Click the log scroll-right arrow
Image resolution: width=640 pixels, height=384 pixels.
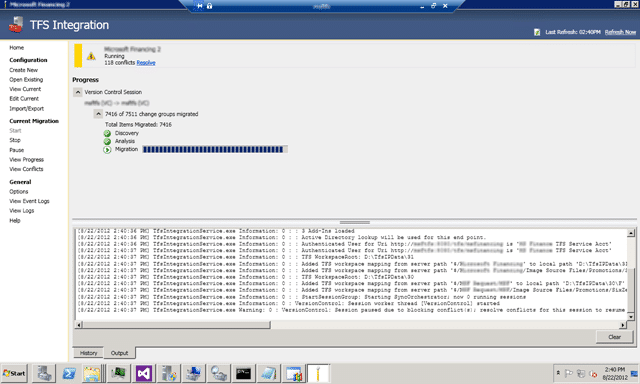click(623, 325)
